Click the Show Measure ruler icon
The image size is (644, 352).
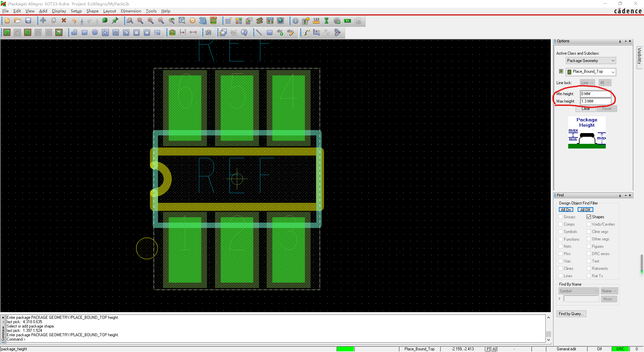click(316, 21)
